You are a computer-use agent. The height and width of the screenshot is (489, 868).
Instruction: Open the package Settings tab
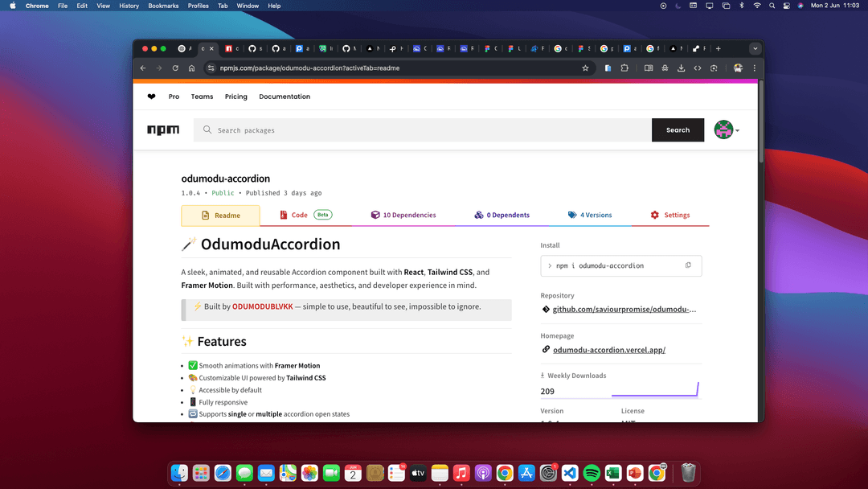click(669, 215)
